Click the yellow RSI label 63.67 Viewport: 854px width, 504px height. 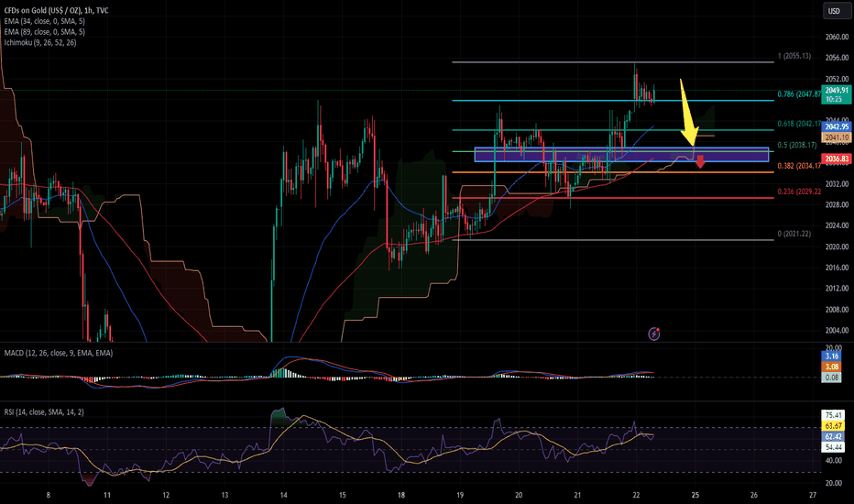click(833, 426)
